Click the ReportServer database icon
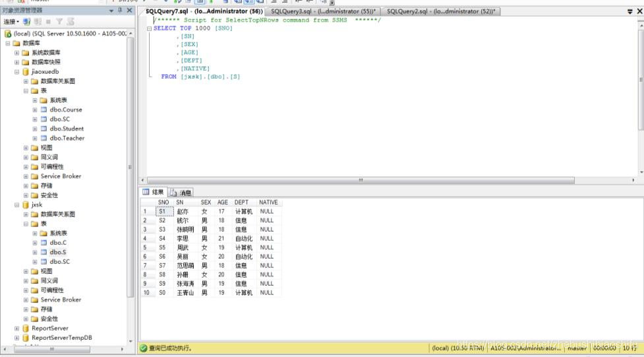Image resolution: width=644 pixels, height=357 pixels. coord(26,328)
